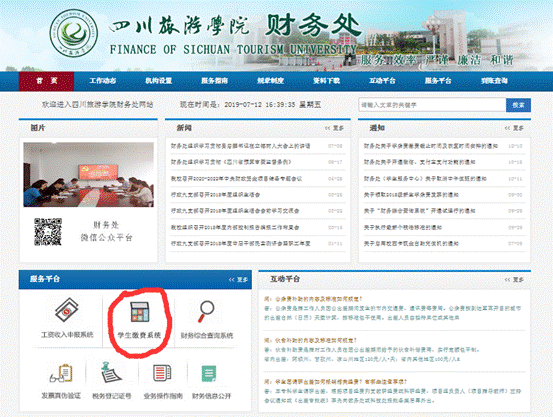This screenshot has height=417, width=553.
Task: Open the 资料下载 navigation menu item
Action: coord(327,81)
